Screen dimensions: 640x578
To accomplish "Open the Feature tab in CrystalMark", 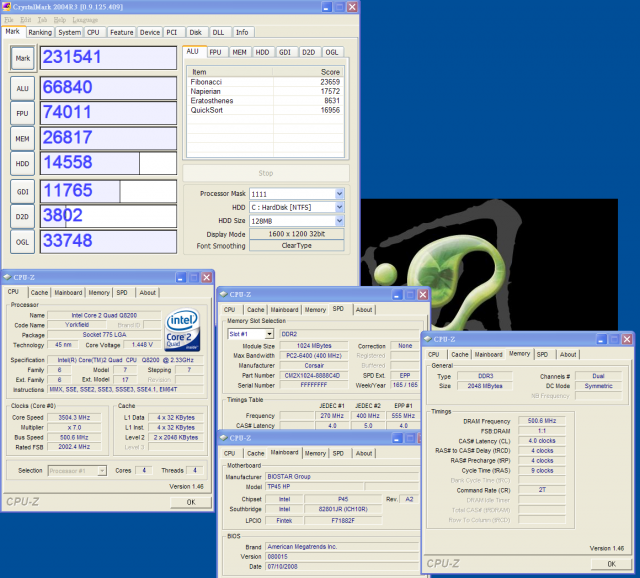I will coord(122,32).
